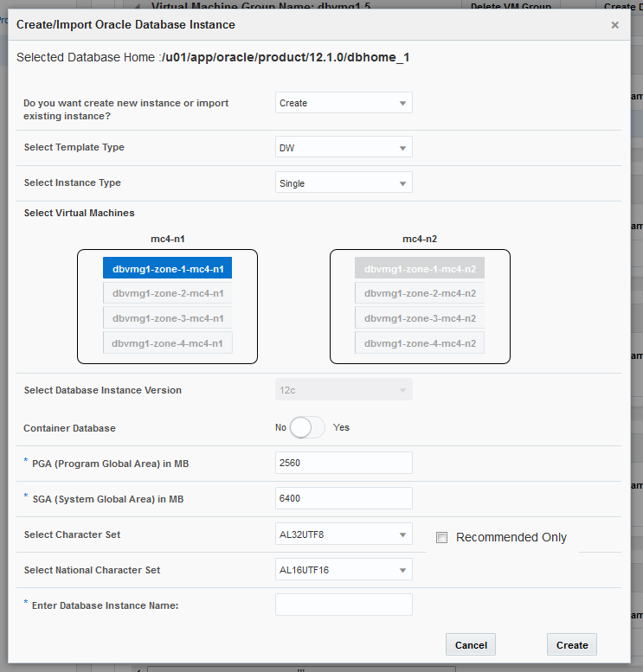
Task: Click the Database Instance Name field
Action: point(344,605)
